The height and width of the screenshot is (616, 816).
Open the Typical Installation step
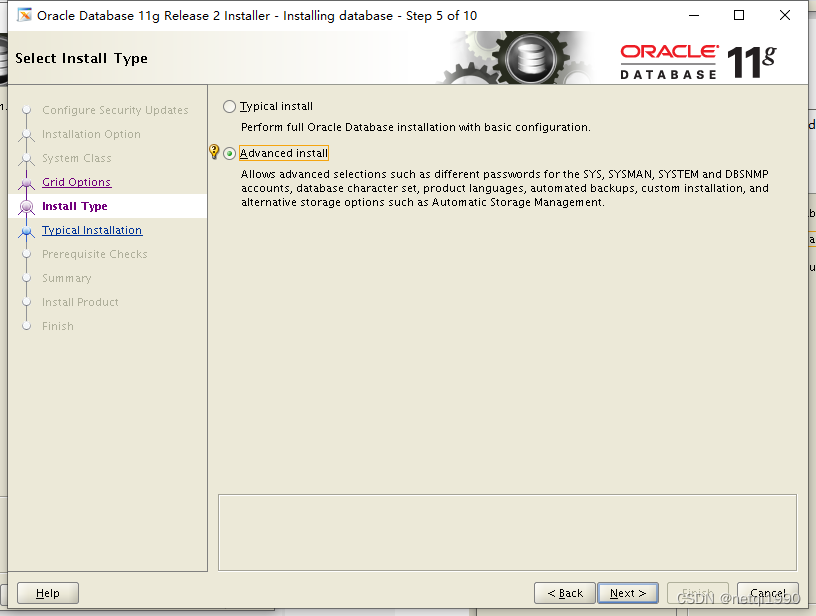(x=91, y=230)
